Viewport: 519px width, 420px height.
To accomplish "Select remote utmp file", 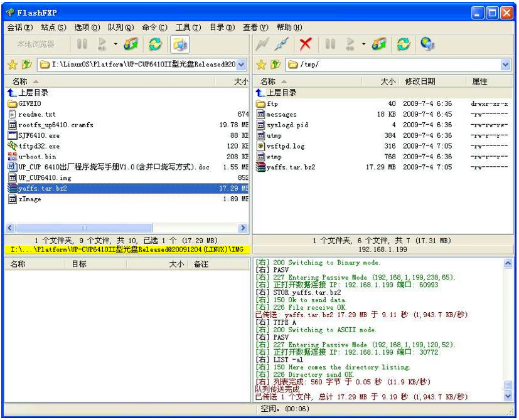I will pos(383,135).
